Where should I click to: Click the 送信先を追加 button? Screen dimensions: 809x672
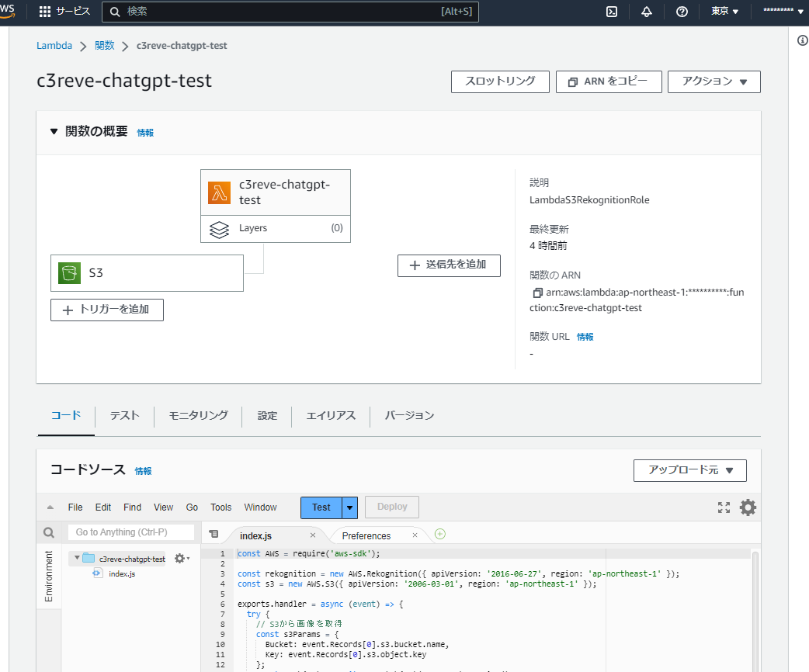(x=449, y=265)
